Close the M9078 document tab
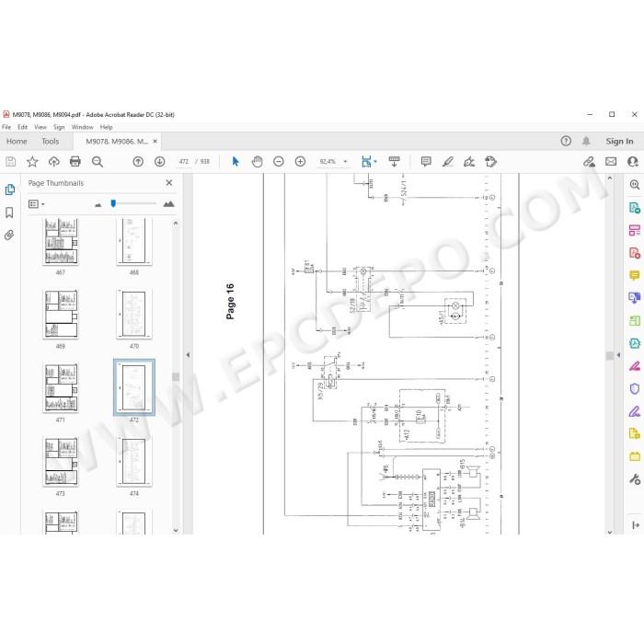Screen dimensions: 644x644 point(155,142)
